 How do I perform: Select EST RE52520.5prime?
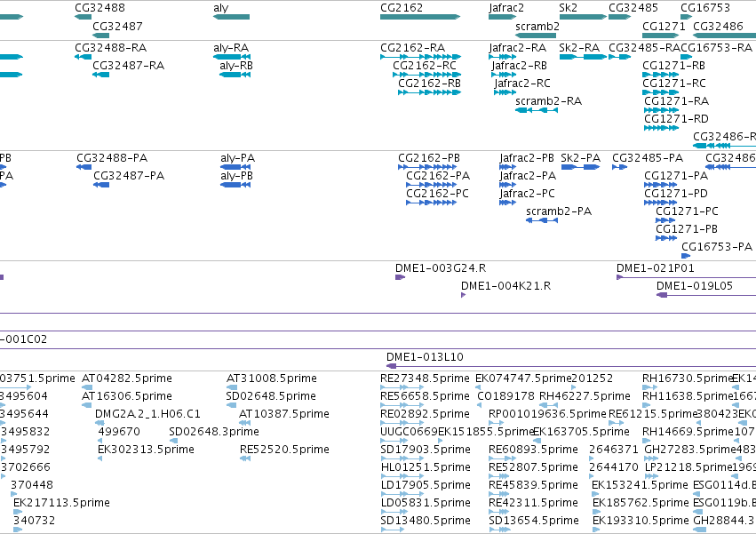coord(245,458)
